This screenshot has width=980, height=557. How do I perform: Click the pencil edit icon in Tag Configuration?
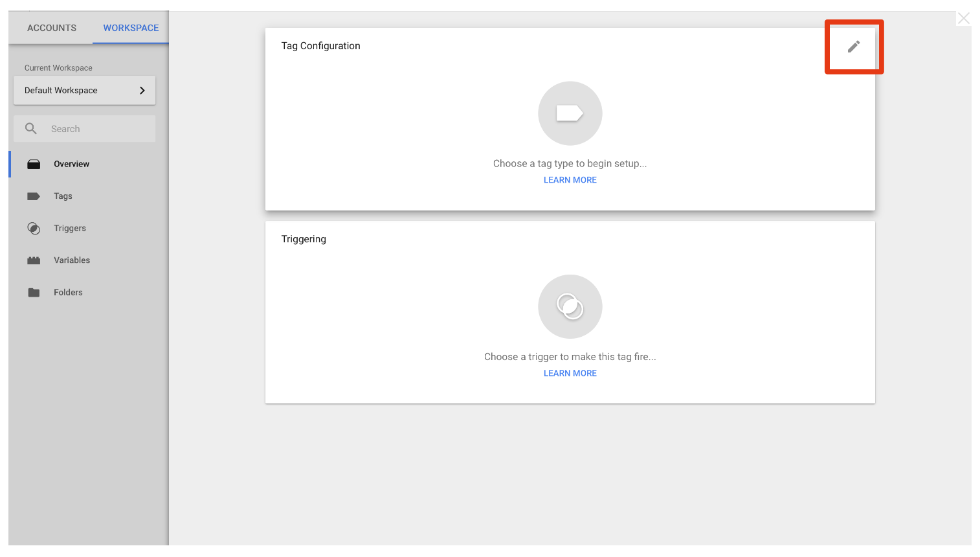tap(854, 46)
